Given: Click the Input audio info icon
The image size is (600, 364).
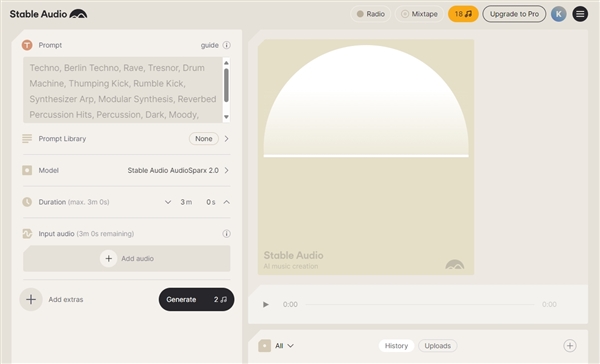Looking at the screenshot, I should (x=227, y=233).
